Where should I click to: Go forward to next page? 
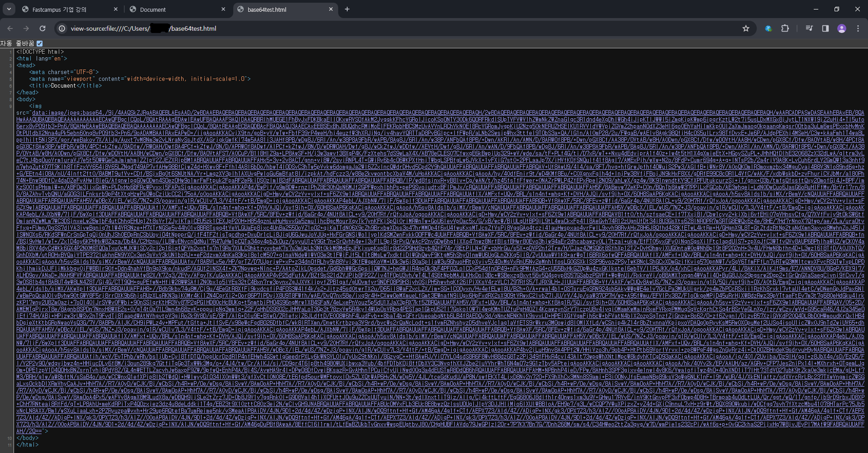pyautogui.click(x=26, y=28)
